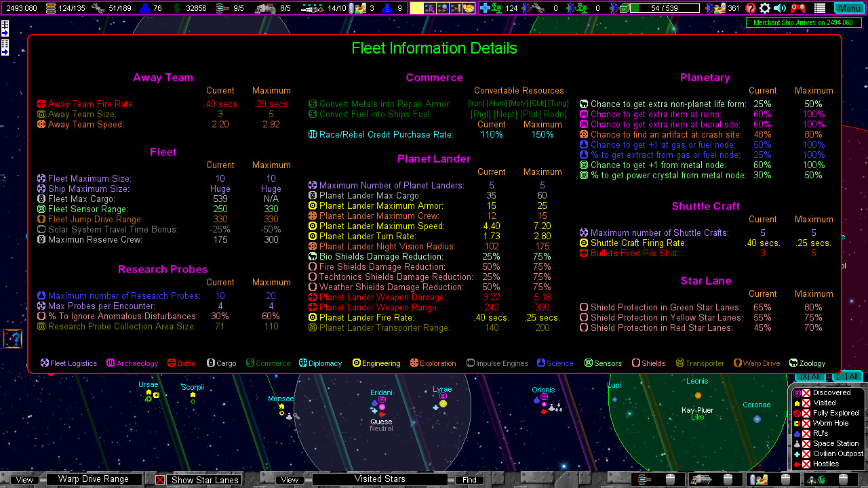The width and height of the screenshot is (868, 488).
Task: Open the Visited Stars dropdown
Action: pyautogui.click(x=380, y=479)
